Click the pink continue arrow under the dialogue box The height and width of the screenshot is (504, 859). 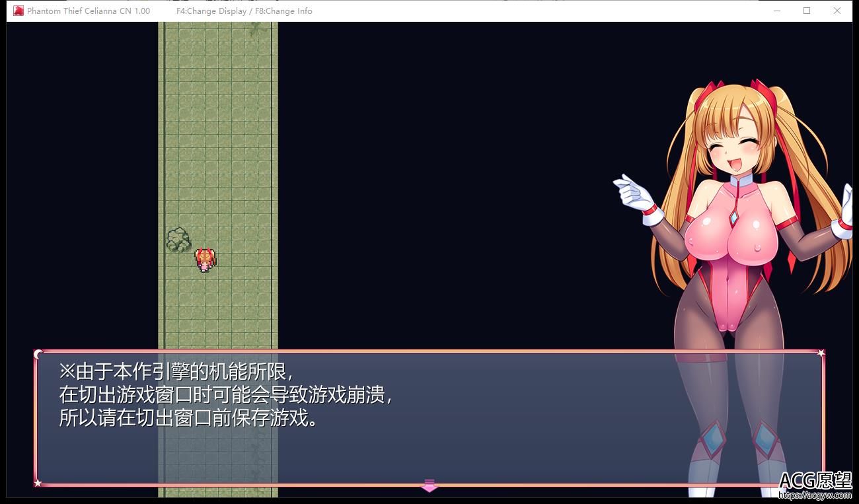click(x=429, y=486)
